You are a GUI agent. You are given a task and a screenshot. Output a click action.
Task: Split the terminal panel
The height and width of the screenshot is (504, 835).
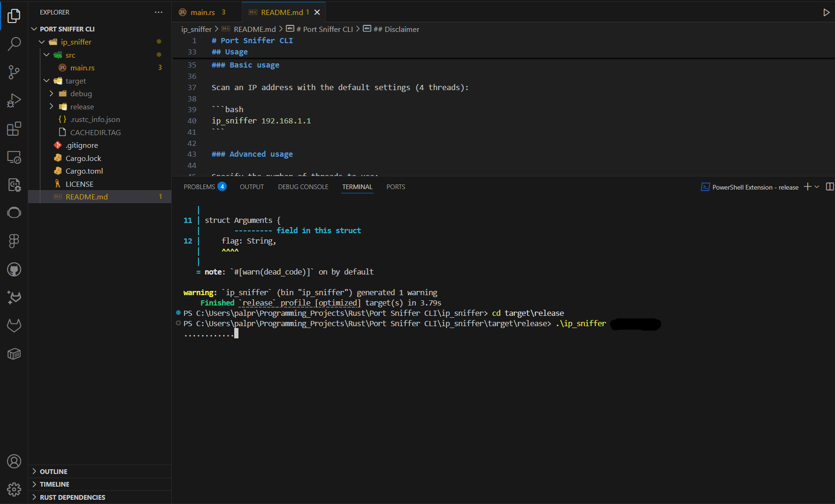pyautogui.click(x=829, y=186)
